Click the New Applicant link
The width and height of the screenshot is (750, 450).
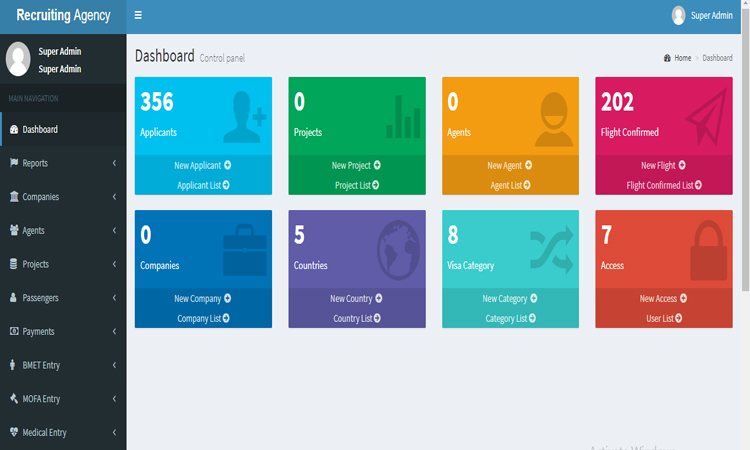tap(203, 165)
